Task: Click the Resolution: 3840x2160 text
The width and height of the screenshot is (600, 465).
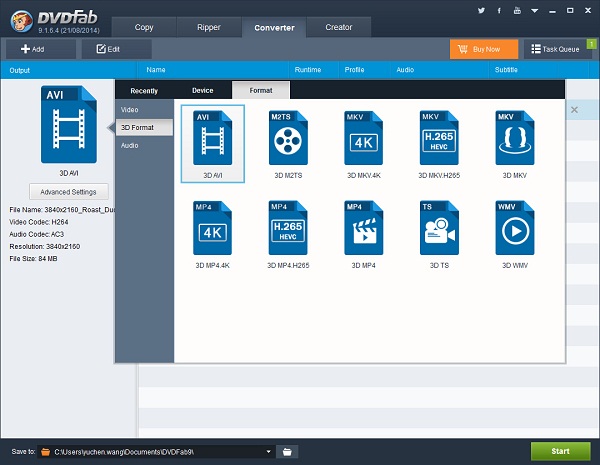Action: pyautogui.click(x=45, y=246)
